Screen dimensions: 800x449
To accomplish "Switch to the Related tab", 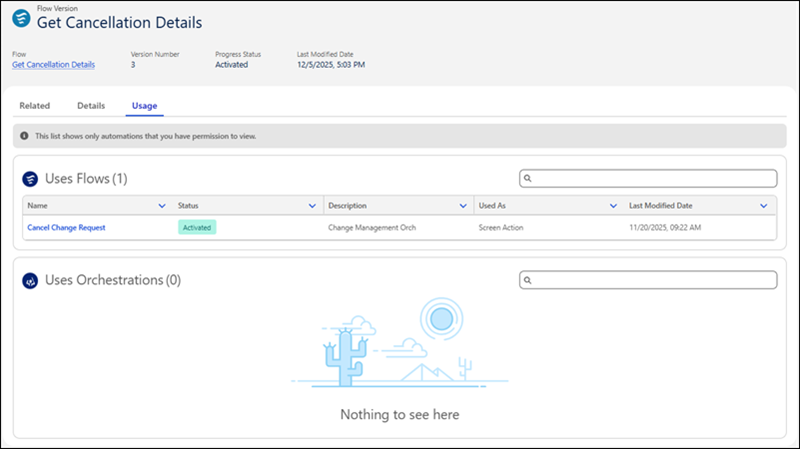I will tap(35, 106).
